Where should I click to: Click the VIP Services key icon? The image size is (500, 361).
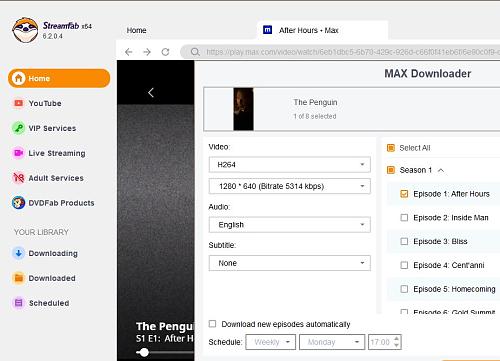19,128
